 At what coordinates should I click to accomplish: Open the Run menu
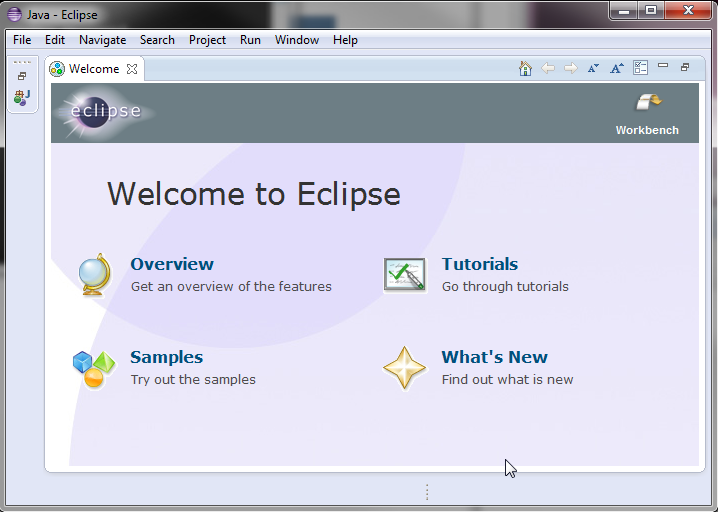click(x=250, y=40)
